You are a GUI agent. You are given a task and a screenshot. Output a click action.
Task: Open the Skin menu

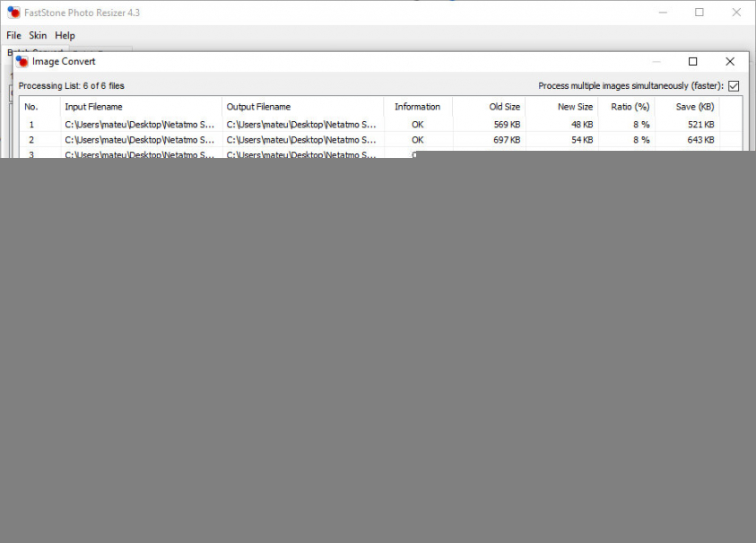(x=38, y=36)
